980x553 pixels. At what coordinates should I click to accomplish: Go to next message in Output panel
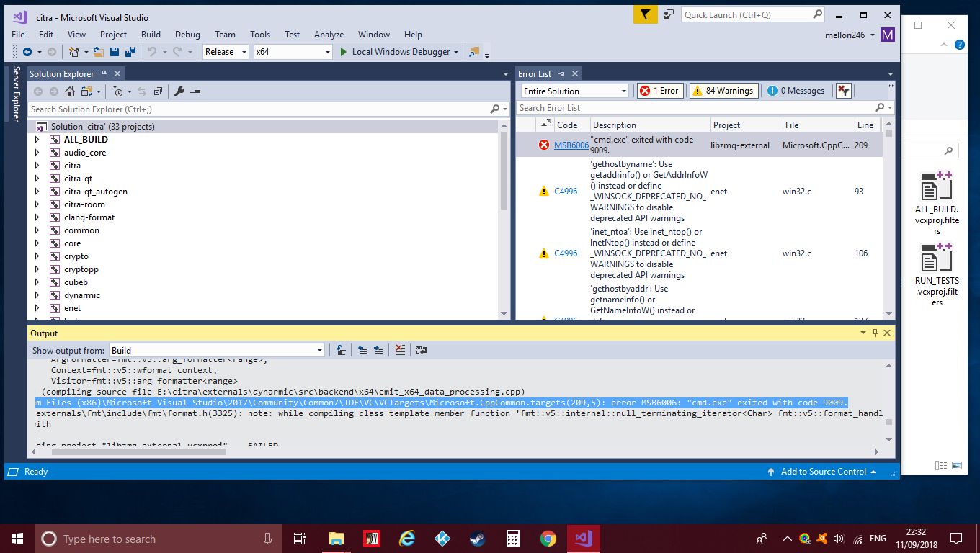[x=378, y=350]
